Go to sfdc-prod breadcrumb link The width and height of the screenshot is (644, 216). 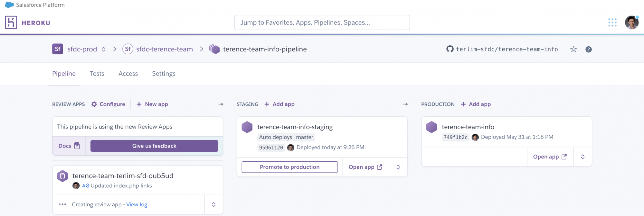point(82,49)
